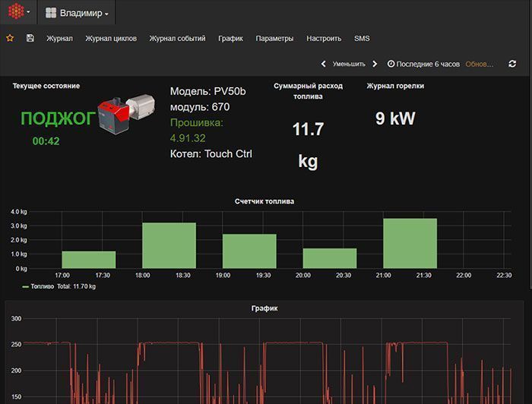Click the 9 kW power value
This screenshot has height=404, width=532.
395,118
